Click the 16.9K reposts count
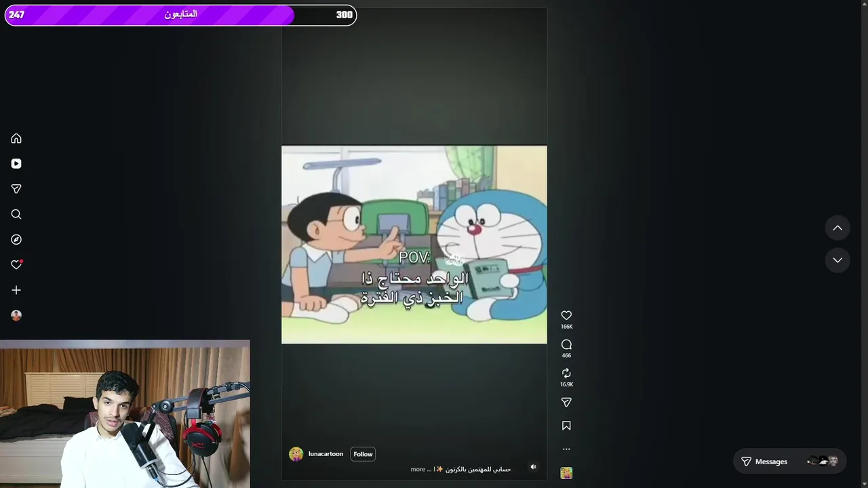Screen dimensions: 868x488 (566, 385)
